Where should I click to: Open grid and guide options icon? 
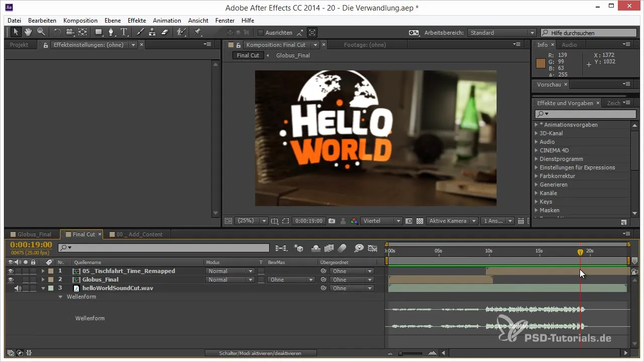[x=275, y=221]
